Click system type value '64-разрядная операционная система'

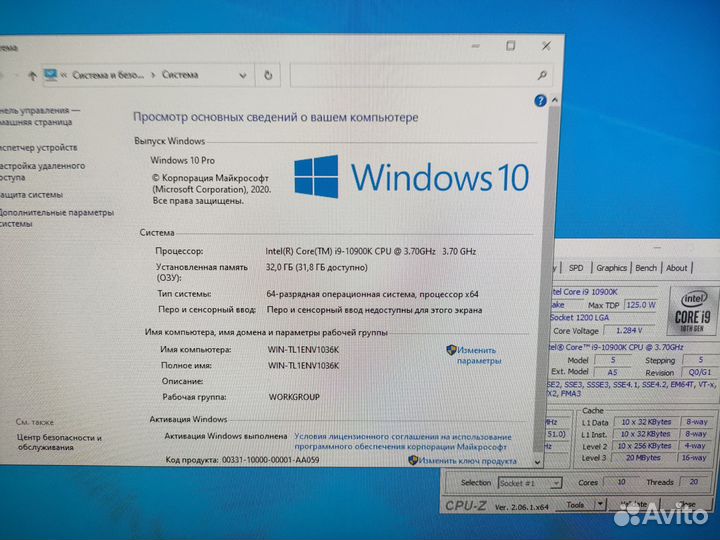coord(372,294)
